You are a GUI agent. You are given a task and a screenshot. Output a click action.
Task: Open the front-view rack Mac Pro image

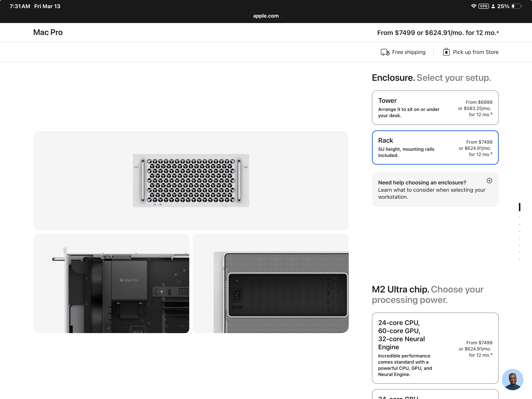point(191,180)
